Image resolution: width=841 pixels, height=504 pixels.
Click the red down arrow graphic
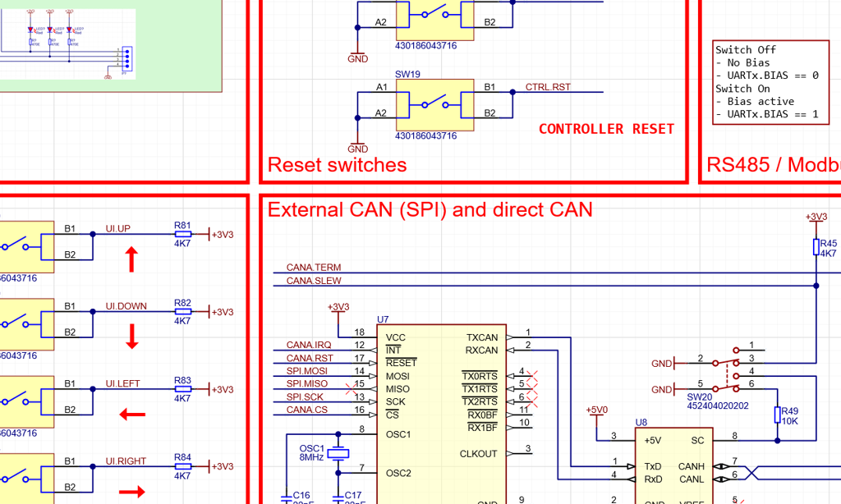(x=131, y=336)
